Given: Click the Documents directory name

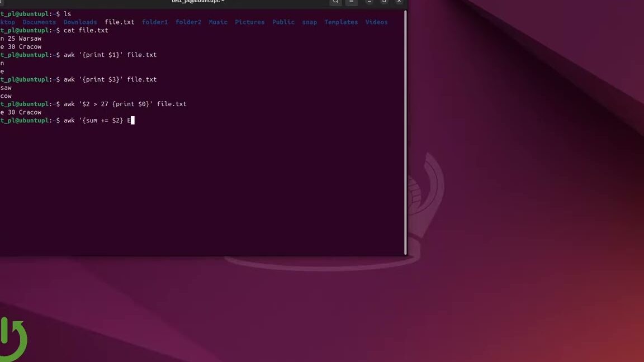Looking at the screenshot, I should pyautogui.click(x=39, y=22).
